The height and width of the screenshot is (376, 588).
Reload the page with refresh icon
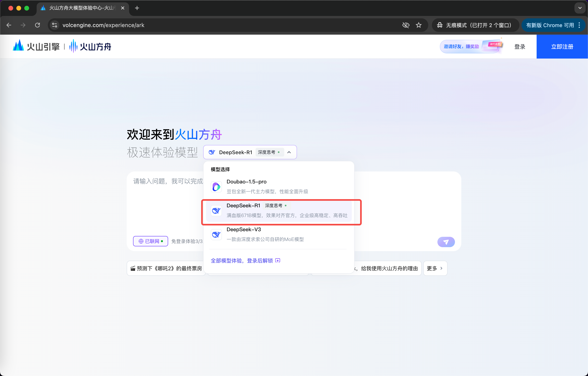point(37,25)
